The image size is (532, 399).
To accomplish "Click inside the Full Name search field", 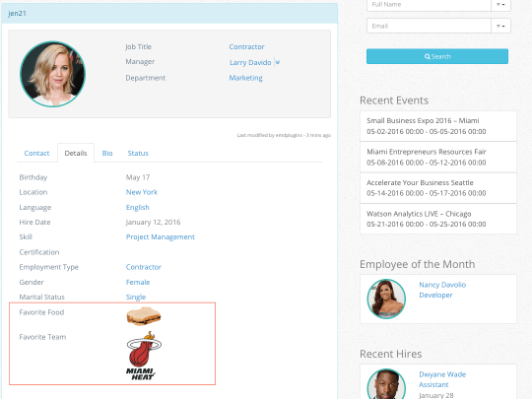I will pyautogui.click(x=429, y=5).
